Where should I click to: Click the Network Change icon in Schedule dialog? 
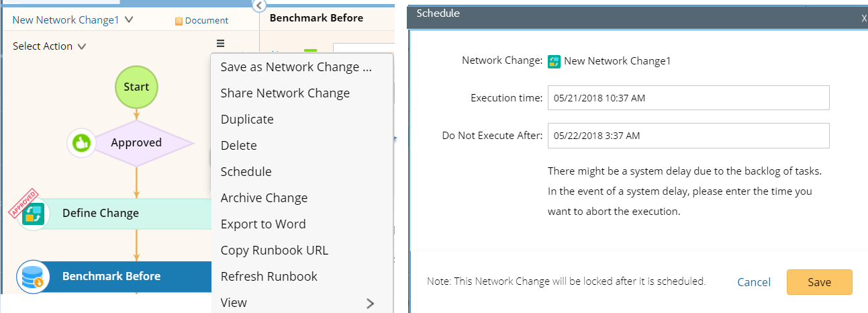pyautogui.click(x=554, y=61)
